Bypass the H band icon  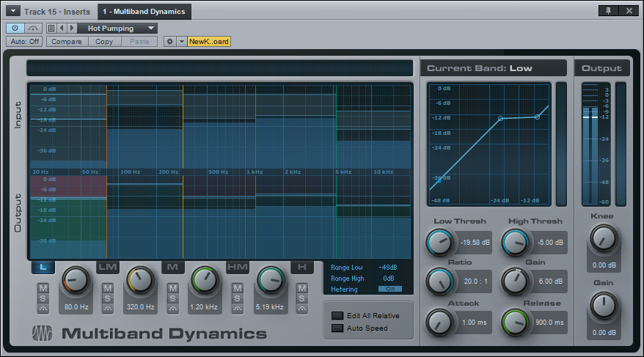(x=302, y=309)
